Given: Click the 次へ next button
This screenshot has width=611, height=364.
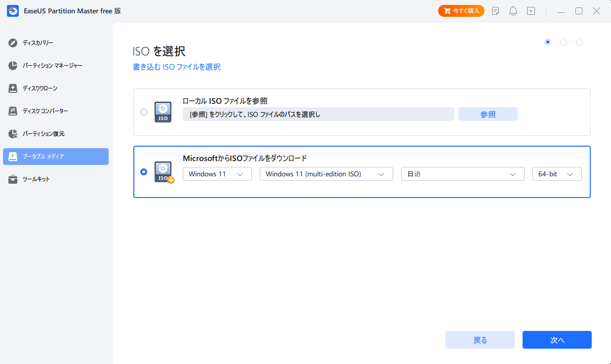Looking at the screenshot, I should point(557,340).
